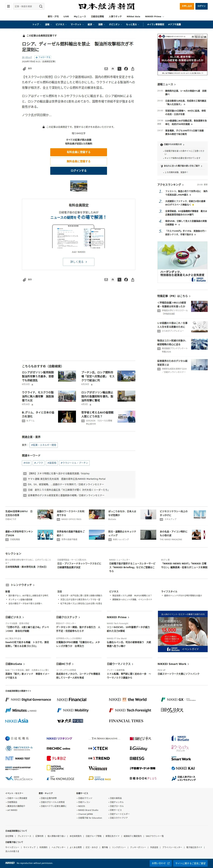This screenshot has height=868, width=213.
Task: Open the 人事ウオッチ menu item
Action: 115,17
